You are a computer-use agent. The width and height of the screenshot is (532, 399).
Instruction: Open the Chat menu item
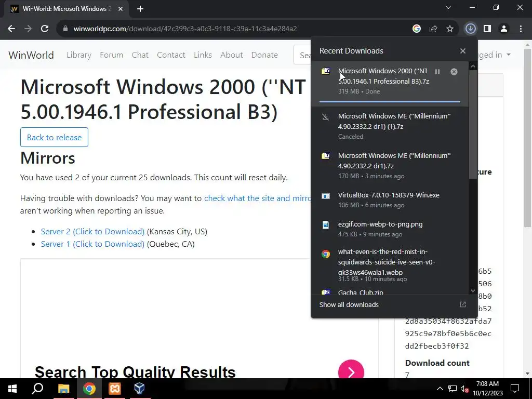click(x=140, y=55)
